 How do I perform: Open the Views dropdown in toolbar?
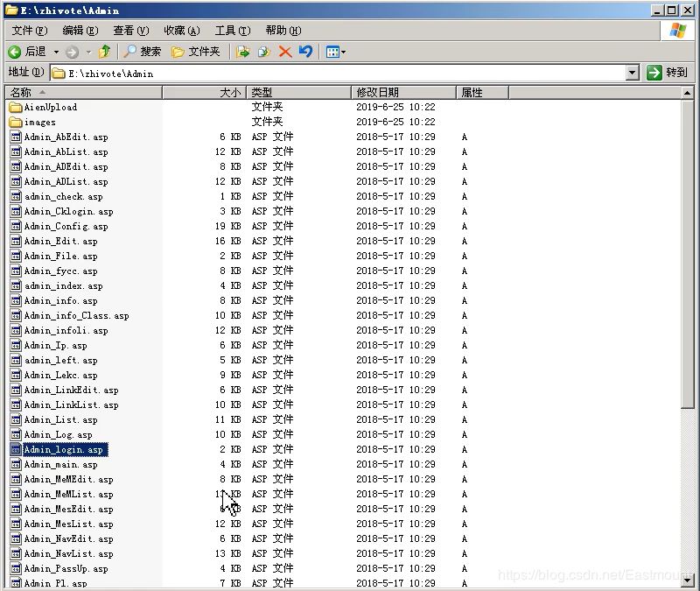335,52
